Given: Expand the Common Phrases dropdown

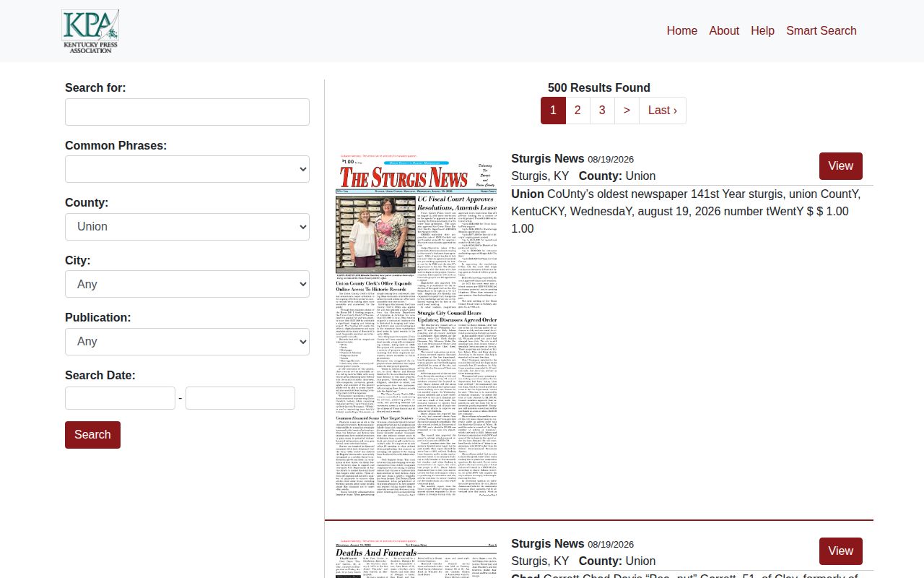Looking at the screenshot, I should click(187, 169).
